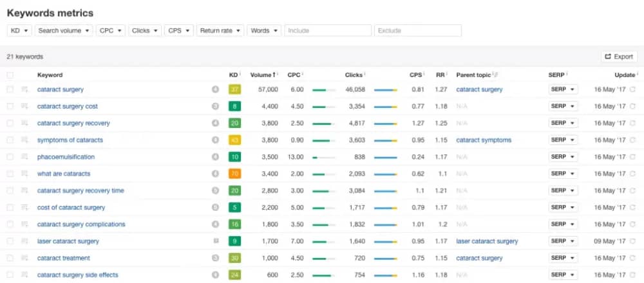Open SERP dropdown for 'cataract surgery recovery'

(563, 123)
